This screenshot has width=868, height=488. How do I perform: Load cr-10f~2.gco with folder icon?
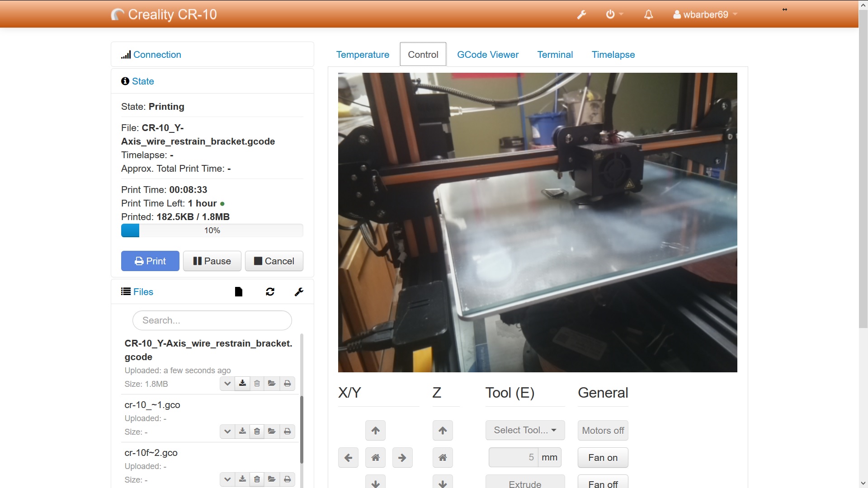[x=272, y=479]
